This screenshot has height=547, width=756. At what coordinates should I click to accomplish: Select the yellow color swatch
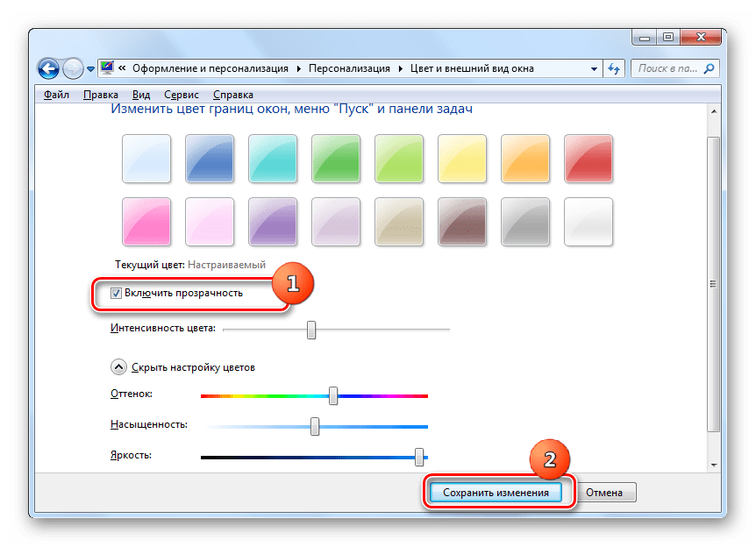[x=462, y=159]
